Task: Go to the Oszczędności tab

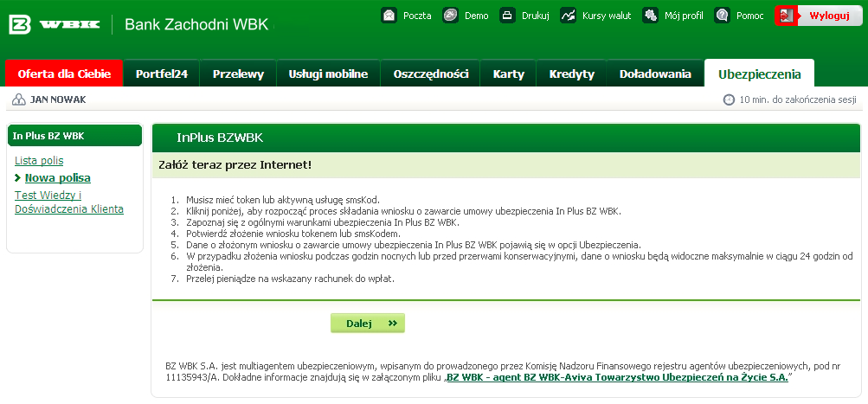Action: (431, 74)
